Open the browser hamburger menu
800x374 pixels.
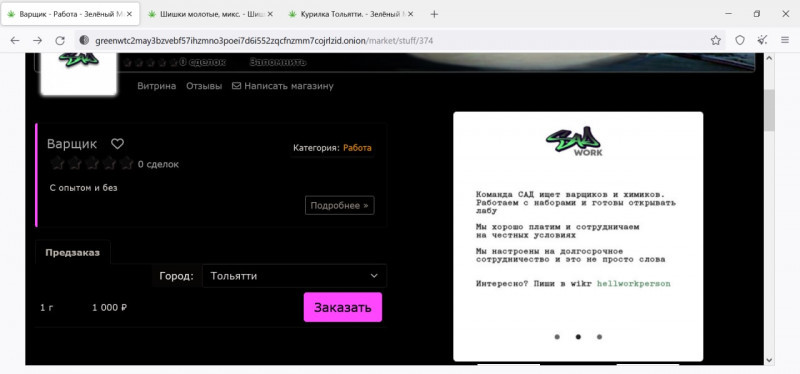click(785, 40)
